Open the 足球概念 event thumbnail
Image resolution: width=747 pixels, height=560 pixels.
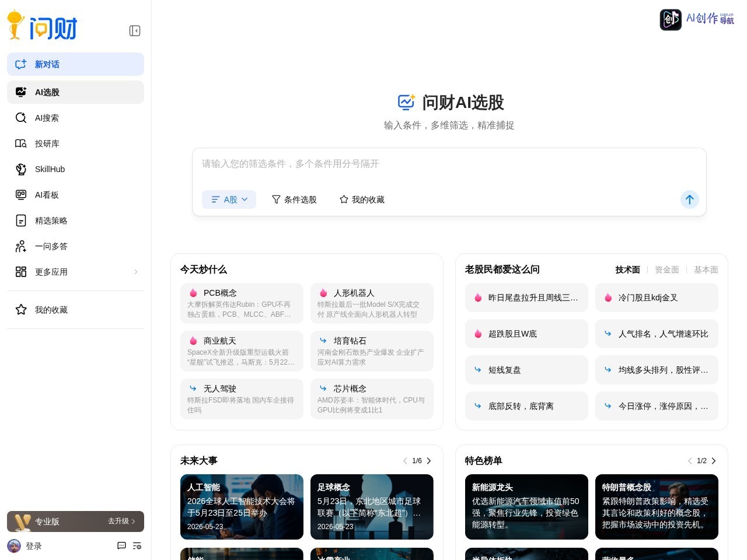(x=372, y=507)
